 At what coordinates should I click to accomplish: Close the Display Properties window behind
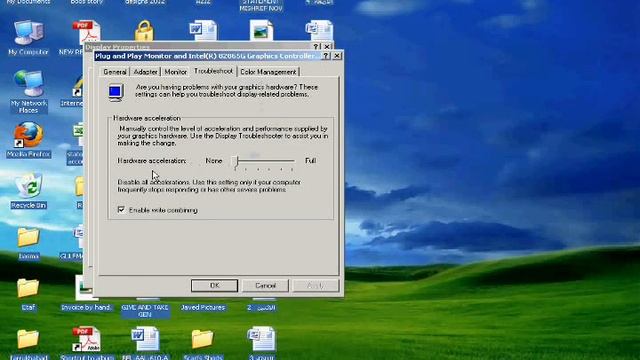[x=327, y=47]
